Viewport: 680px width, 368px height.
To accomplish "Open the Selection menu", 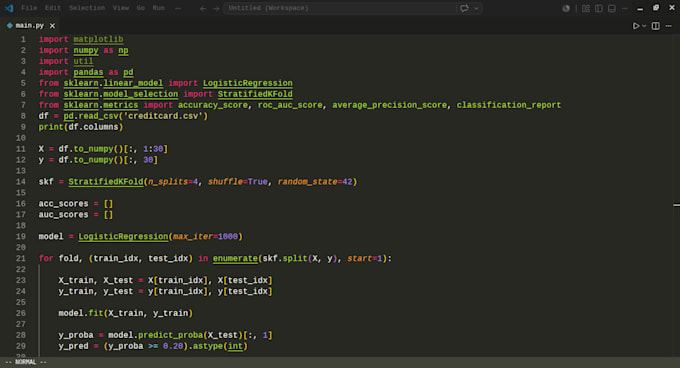I will (x=87, y=8).
